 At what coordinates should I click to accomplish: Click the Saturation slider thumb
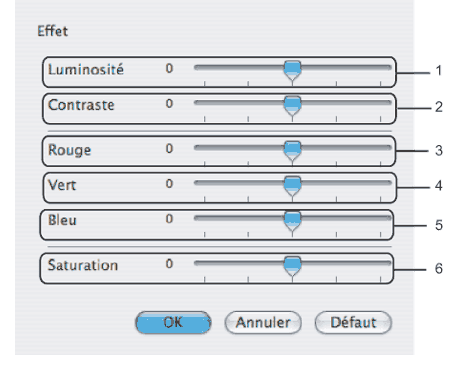click(x=292, y=267)
